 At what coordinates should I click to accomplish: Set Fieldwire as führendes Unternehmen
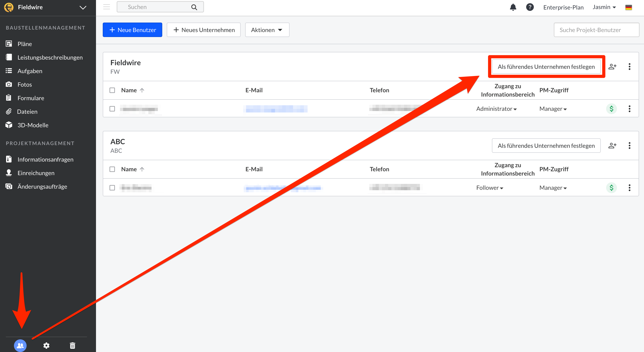coord(546,67)
